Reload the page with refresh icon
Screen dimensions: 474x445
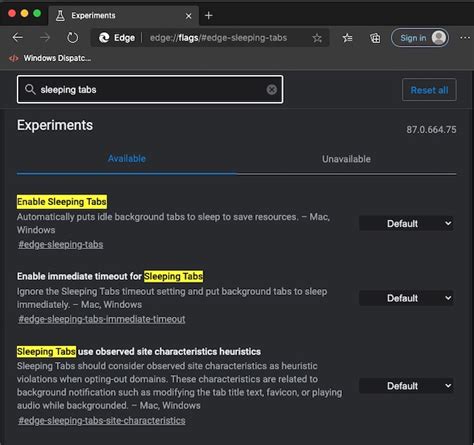click(72, 38)
